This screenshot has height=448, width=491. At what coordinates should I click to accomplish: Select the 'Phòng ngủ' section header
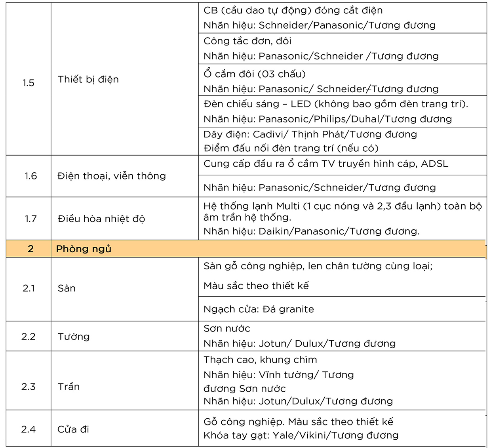(84, 249)
